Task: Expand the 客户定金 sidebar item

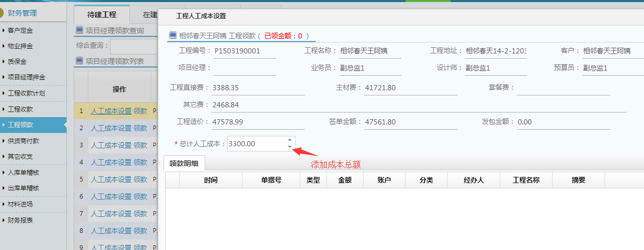Action: 20,31
